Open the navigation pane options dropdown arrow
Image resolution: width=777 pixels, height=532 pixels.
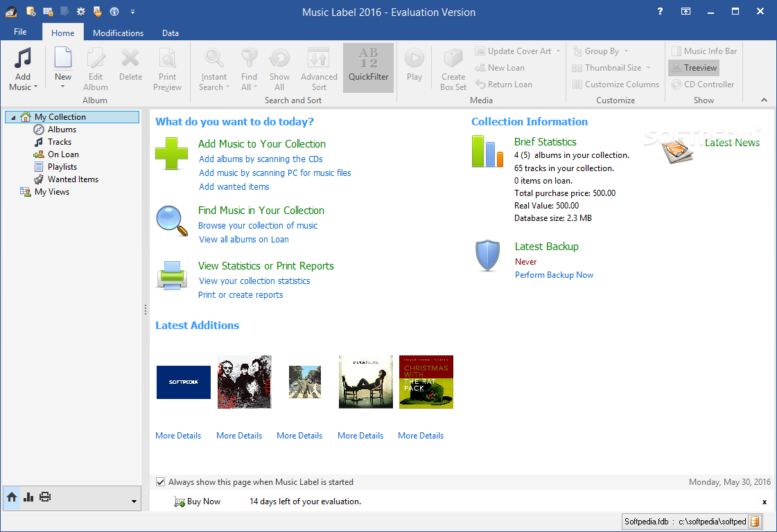pos(134,502)
